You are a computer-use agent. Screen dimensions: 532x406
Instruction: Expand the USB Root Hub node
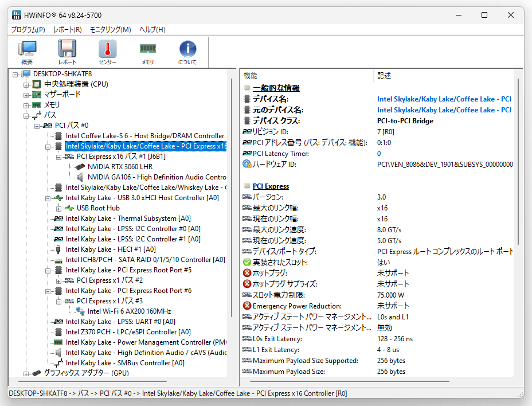[x=58, y=209]
